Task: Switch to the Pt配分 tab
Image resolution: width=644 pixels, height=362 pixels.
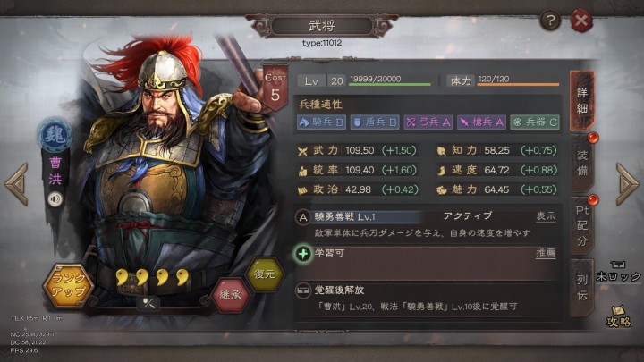Action: 582,225
